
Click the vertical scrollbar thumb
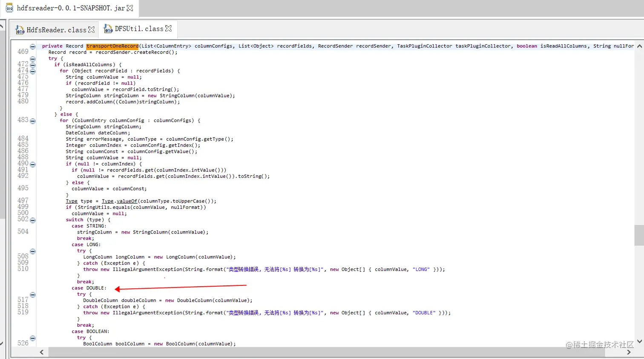639,235
